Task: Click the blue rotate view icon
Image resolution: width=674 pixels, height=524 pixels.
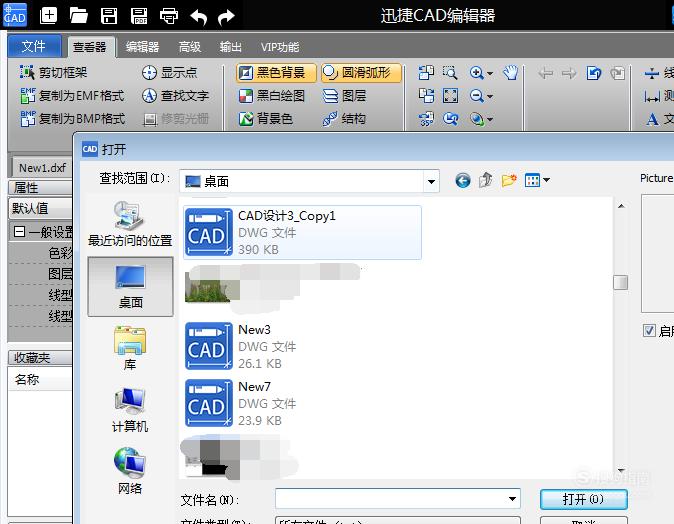Action: (594, 73)
